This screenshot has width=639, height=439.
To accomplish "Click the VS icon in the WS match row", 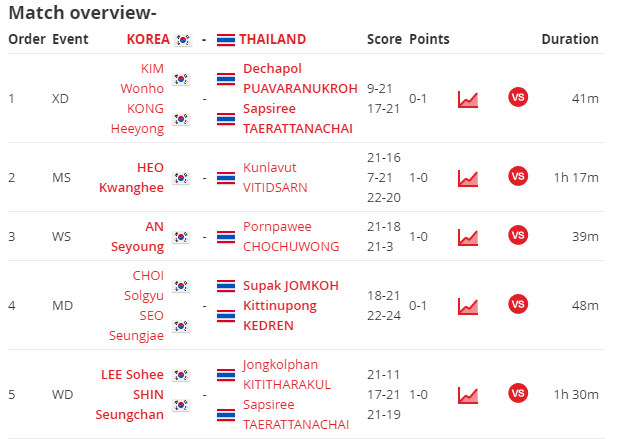I will tap(517, 236).
